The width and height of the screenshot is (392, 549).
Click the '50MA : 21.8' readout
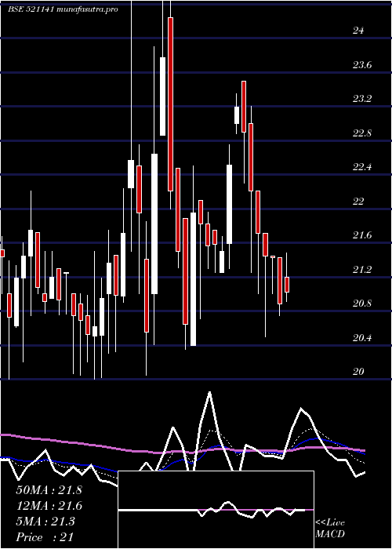click(x=49, y=490)
